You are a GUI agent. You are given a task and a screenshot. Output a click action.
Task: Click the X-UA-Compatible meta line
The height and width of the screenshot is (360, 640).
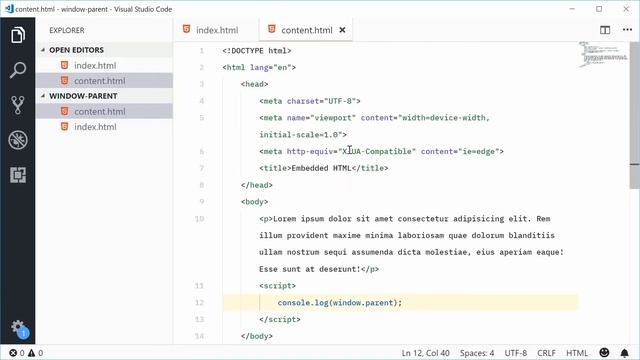(x=382, y=151)
